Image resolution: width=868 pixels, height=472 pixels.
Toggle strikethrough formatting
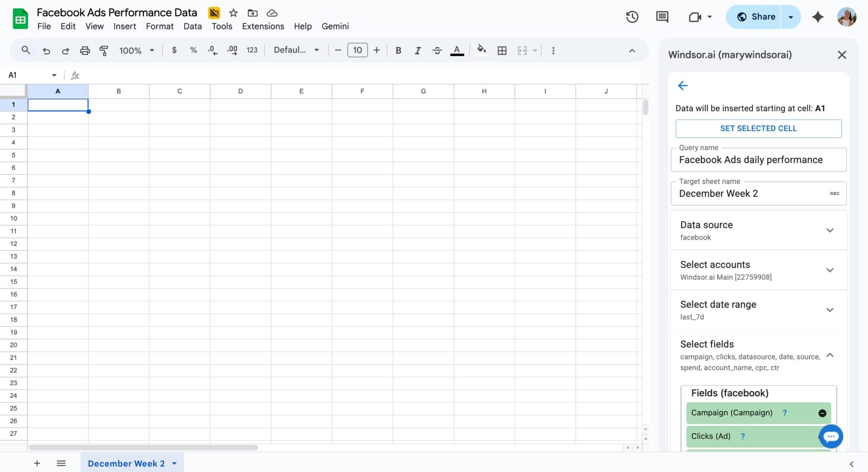click(437, 50)
